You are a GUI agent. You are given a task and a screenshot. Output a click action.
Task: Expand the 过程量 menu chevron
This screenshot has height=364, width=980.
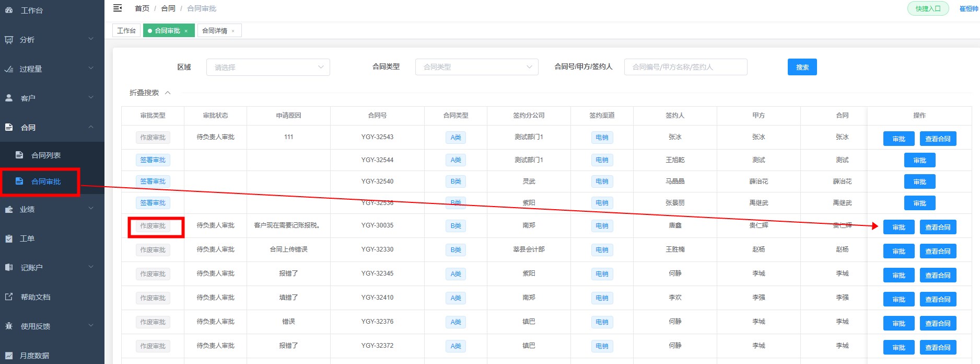pos(91,69)
